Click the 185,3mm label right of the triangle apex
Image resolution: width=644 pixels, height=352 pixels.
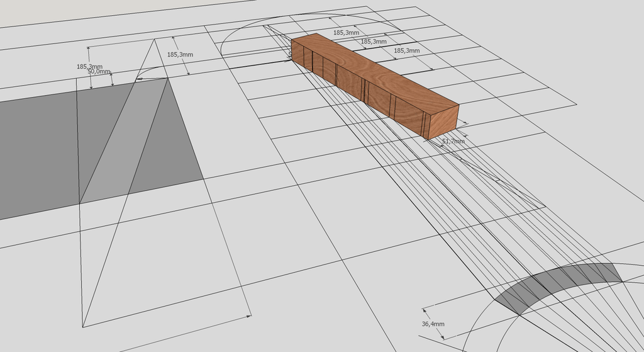point(180,55)
